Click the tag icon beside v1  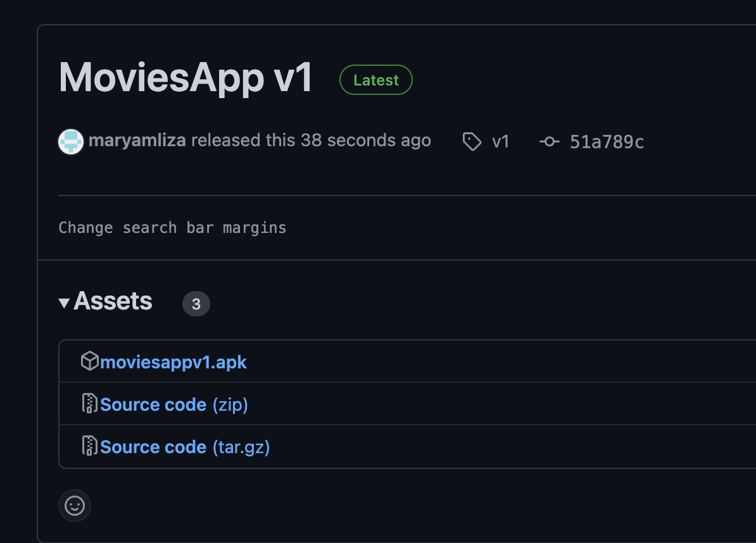(x=472, y=142)
